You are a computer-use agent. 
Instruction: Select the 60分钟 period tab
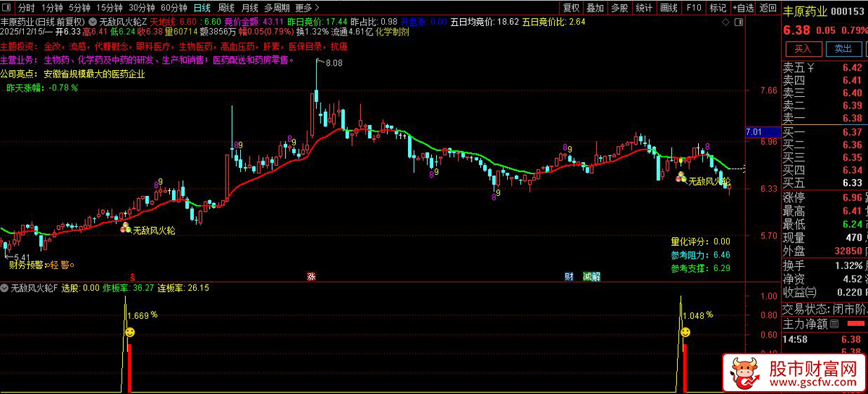coord(174,8)
